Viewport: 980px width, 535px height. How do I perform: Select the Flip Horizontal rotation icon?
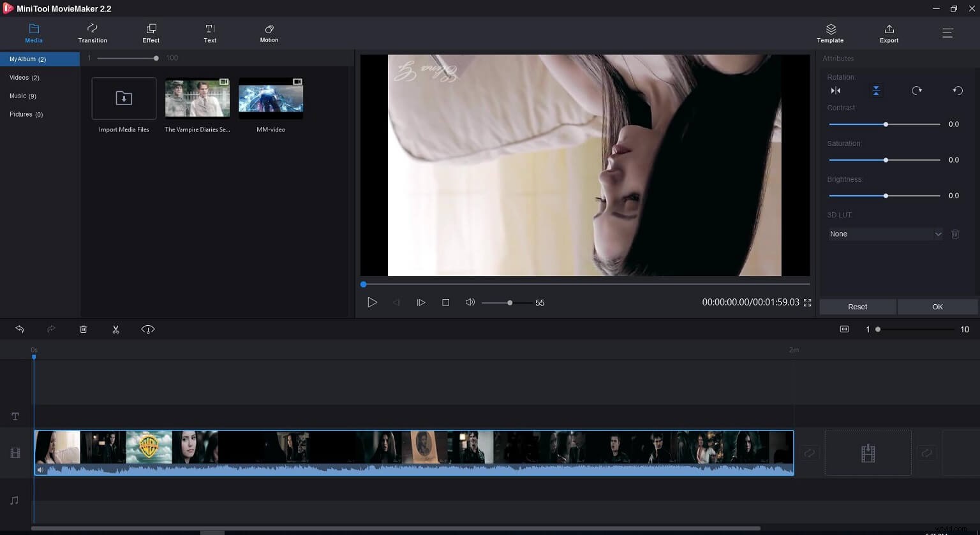(x=836, y=90)
